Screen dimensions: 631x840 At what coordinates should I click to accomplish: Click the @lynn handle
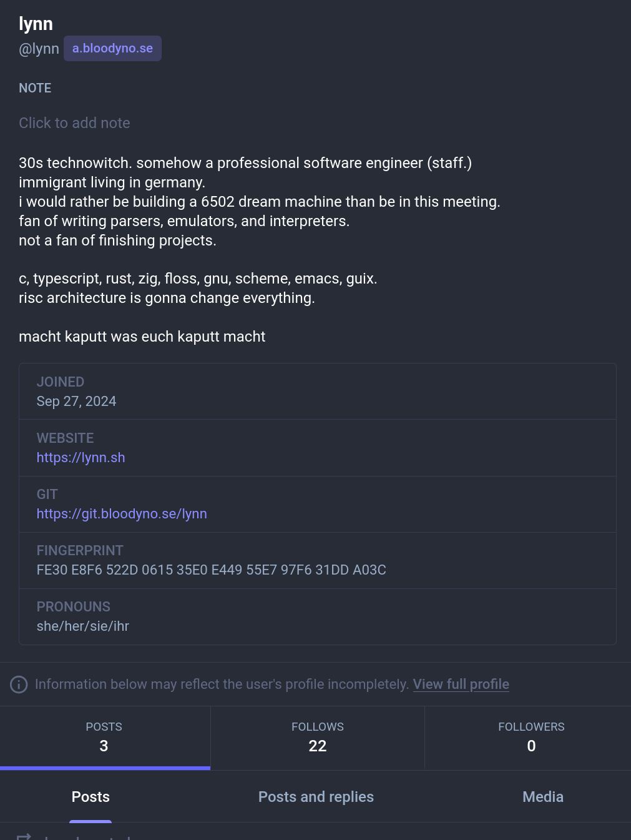(39, 49)
